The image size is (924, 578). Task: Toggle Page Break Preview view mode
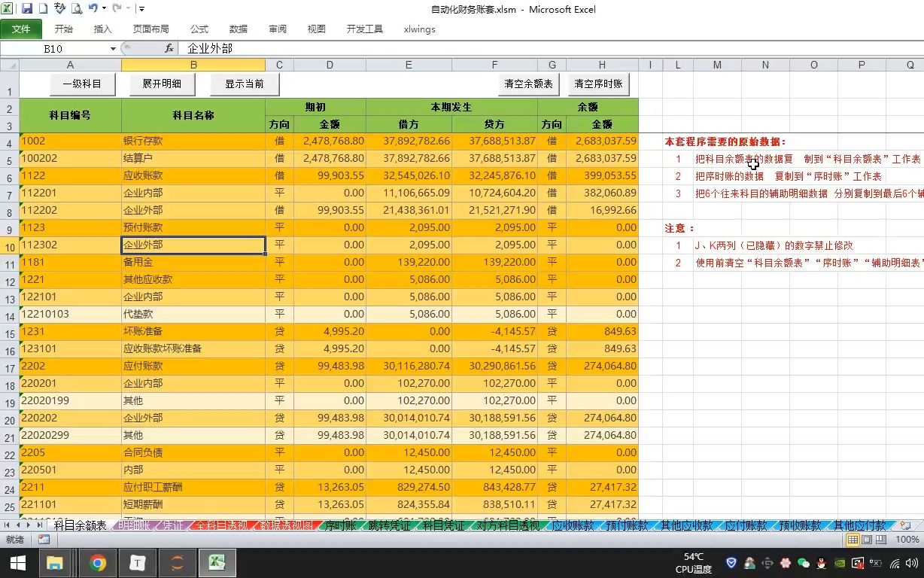click(880, 540)
